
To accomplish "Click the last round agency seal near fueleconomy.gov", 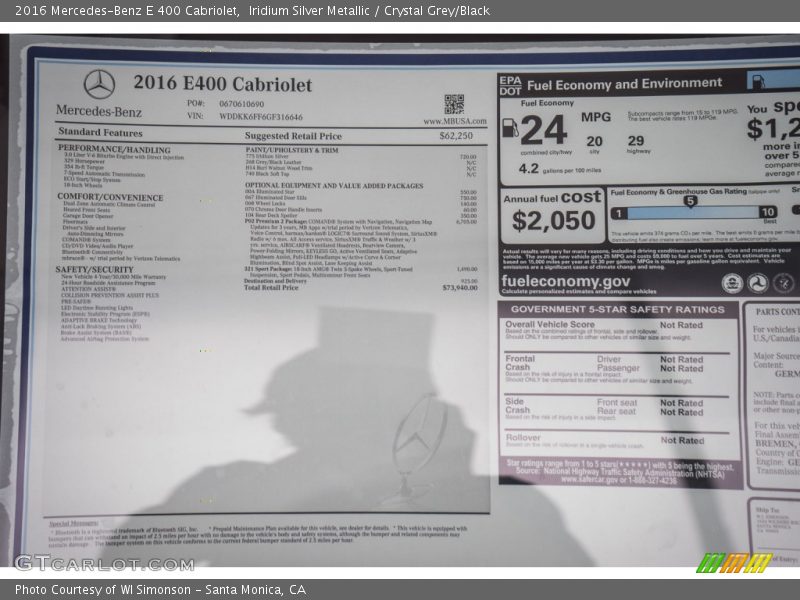I will click(783, 283).
